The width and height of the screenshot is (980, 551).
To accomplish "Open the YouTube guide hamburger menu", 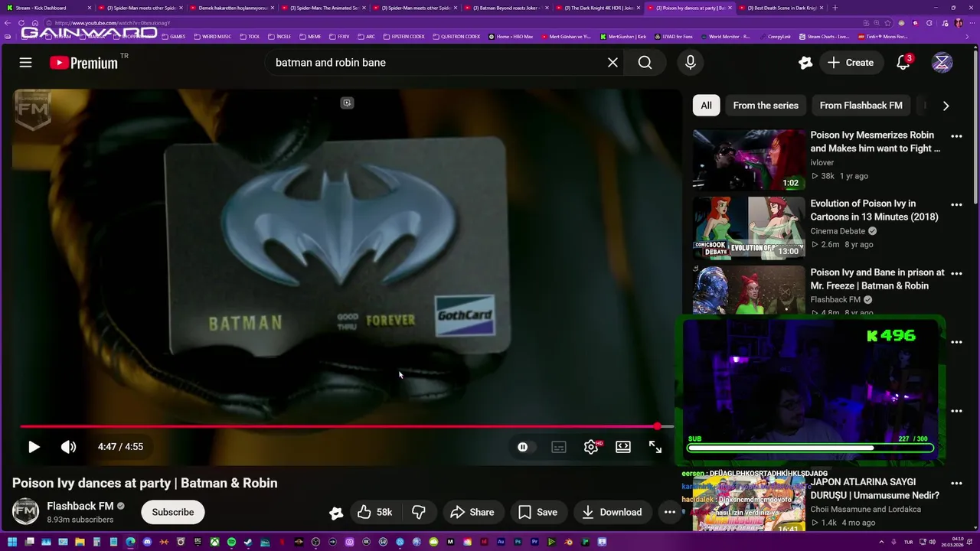I will pos(25,63).
